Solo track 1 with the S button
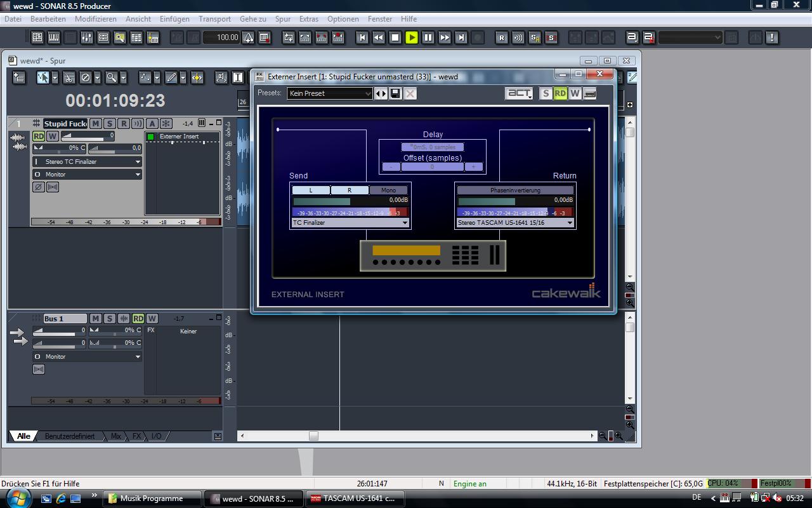Viewport: 812px width, 508px height. 109,123
